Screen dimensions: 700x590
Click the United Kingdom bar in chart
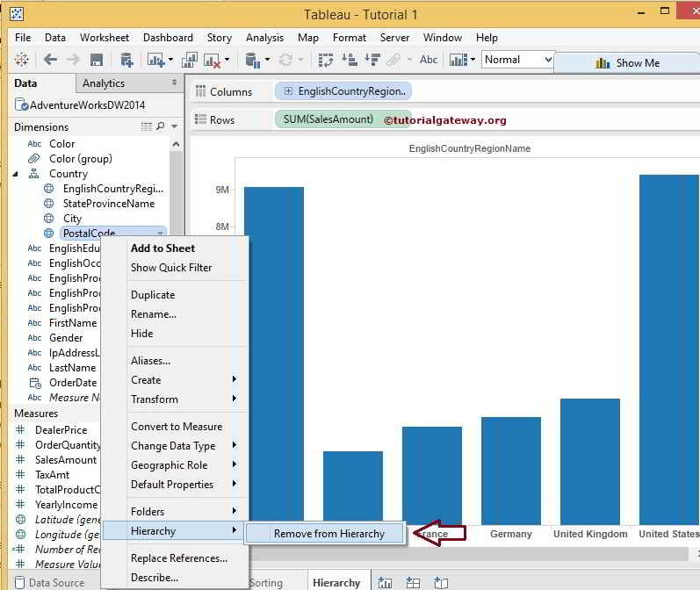click(x=589, y=461)
